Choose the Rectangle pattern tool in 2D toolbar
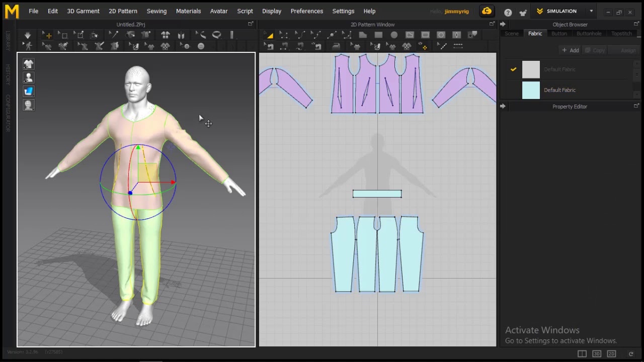This screenshot has width=644, height=362. [x=378, y=35]
